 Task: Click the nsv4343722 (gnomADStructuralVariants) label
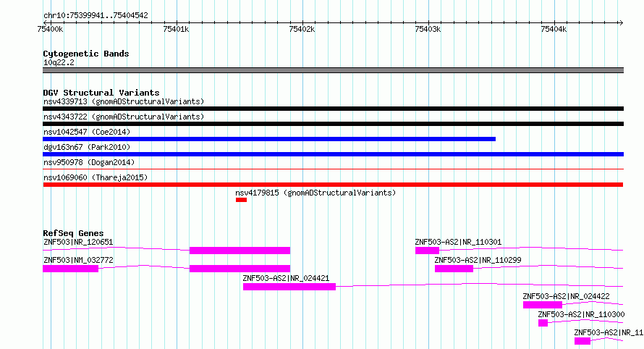[x=124, y=117]
